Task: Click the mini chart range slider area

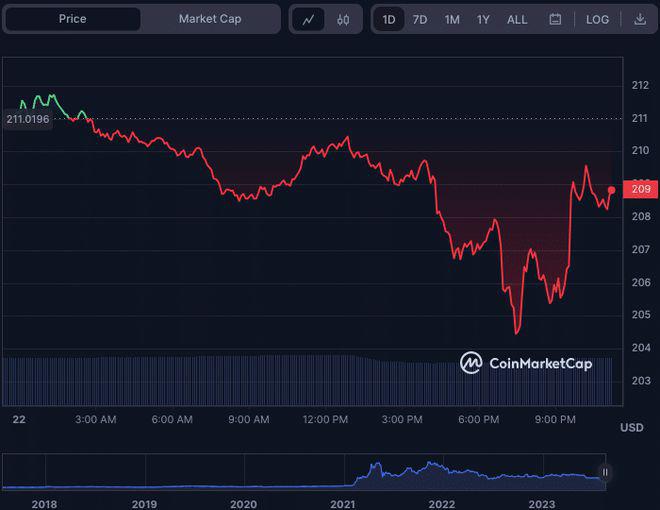Action: tap(300, 472)
